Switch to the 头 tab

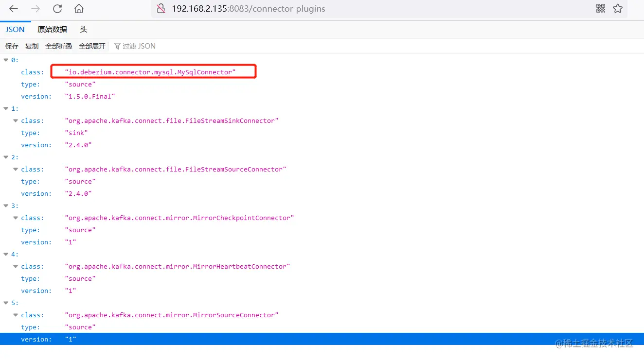tap(84, 30)
